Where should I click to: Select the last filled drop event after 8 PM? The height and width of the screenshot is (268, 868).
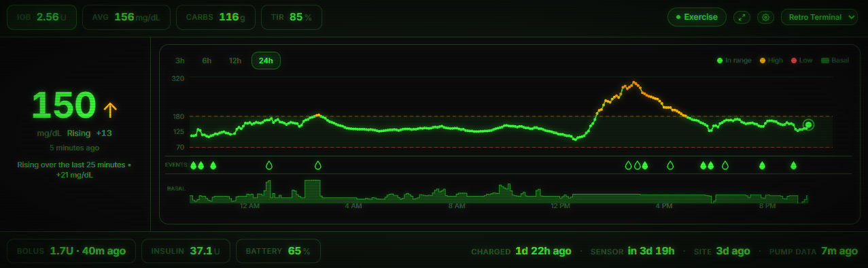coord(793,165)
